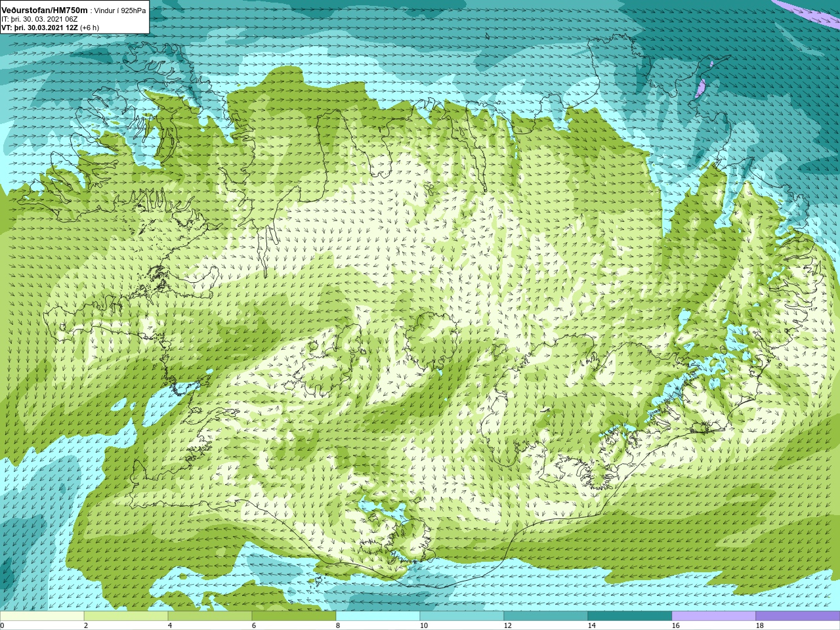This screenshot has height=630, width=840.
Task: Click the dark green 6–8 legend swatch
Action: 294,616
